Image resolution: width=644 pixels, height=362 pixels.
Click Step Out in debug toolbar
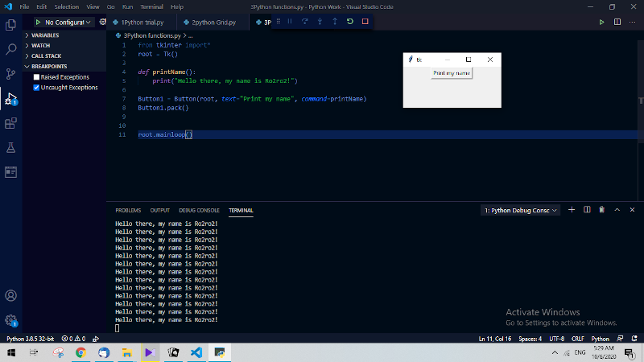[x=335, y=22]
